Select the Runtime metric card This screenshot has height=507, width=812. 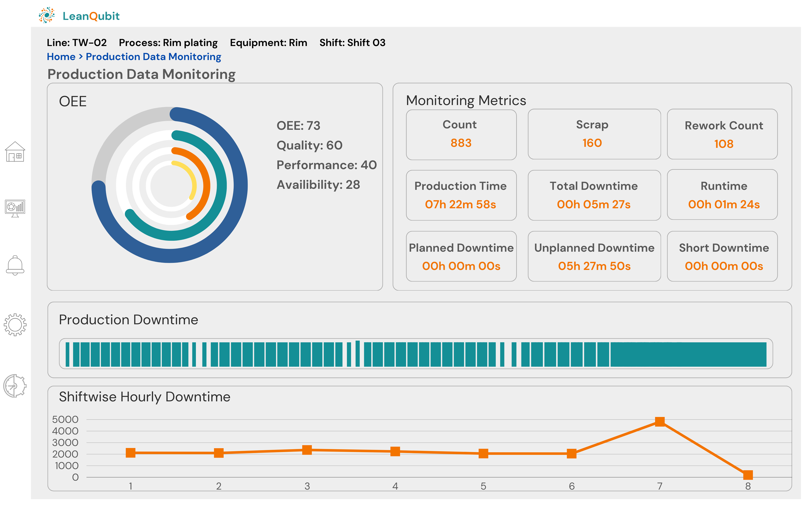tap(722, 195)
